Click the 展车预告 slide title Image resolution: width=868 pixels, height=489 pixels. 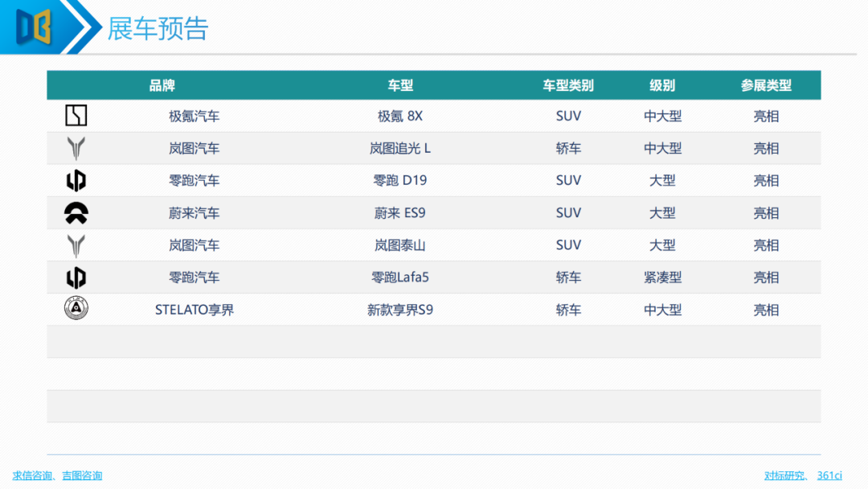click(x=158, y=28)
